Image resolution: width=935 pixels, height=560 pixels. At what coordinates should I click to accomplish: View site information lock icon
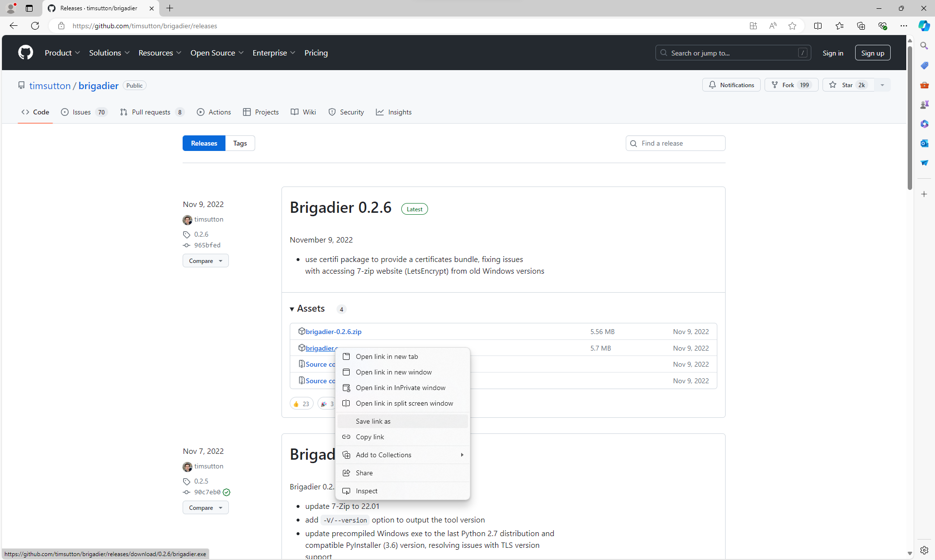[x=61, y=26]
